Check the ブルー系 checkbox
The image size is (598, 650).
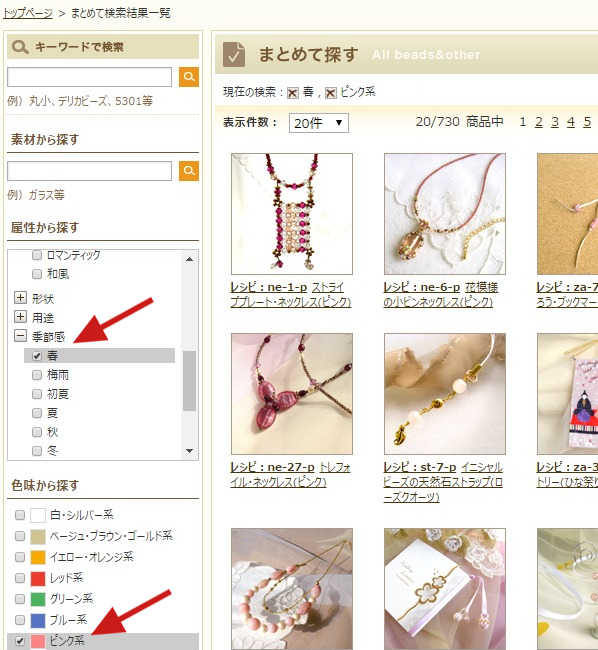point(19,620)
